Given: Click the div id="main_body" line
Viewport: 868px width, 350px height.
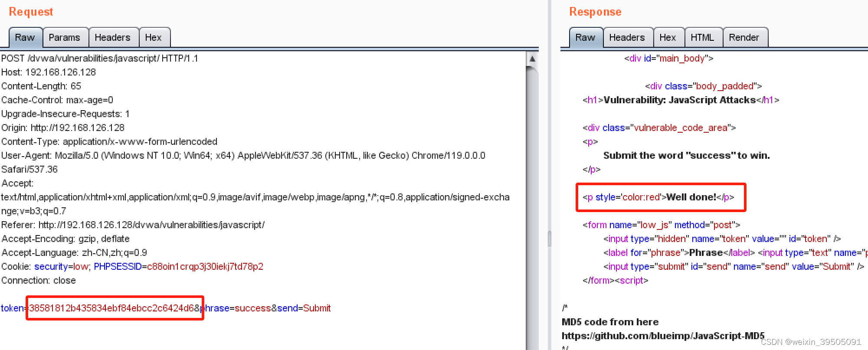Looking at the screenshot, I should [x=669, y=58].
